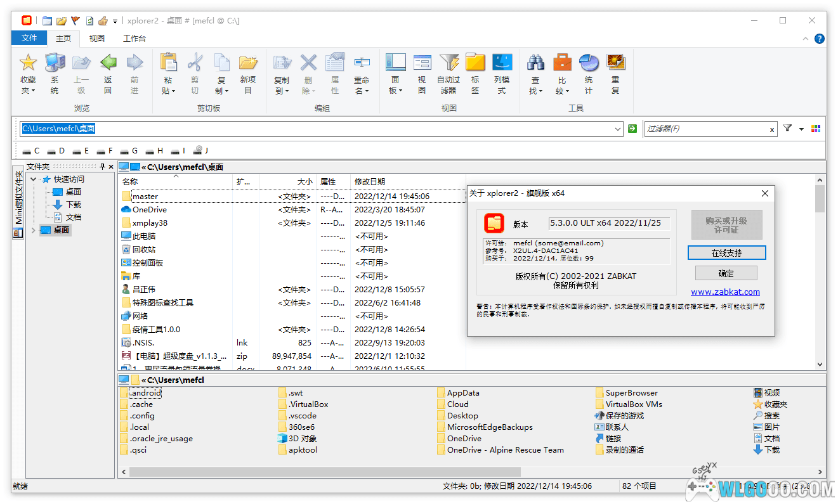Viewport: 838px width, 504px height.
Task: Click the Bookmarks folder icon in ribbon
Action: click(475, 63)
